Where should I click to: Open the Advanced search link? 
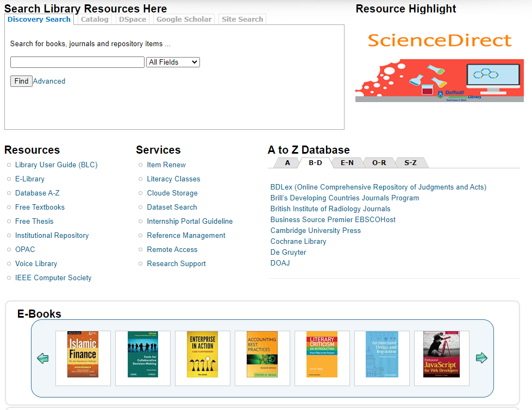[x=49, y=81]
